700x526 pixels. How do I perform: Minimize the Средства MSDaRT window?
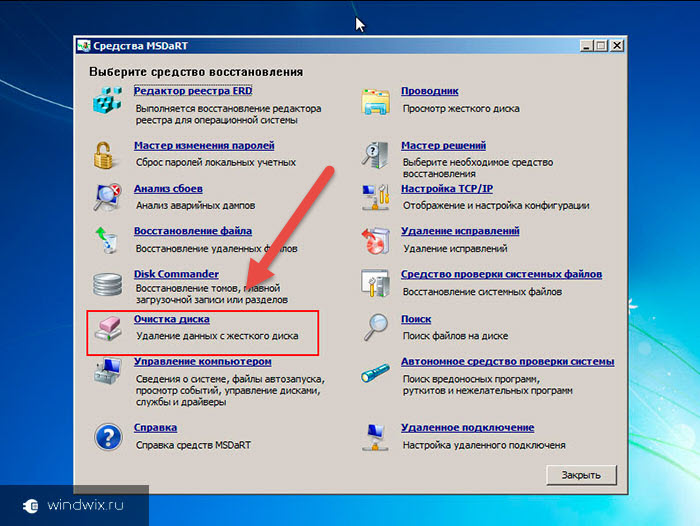586,46
